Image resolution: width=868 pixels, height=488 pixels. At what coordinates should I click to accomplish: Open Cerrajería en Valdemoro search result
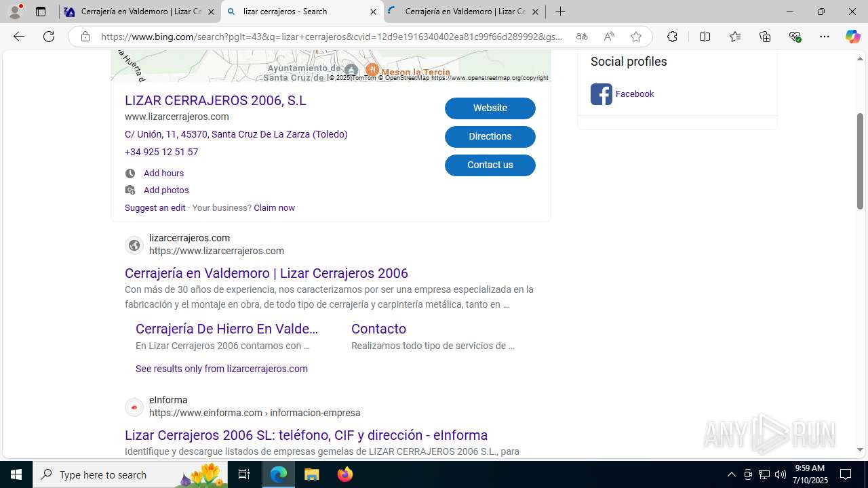click(x=267, y=273)
